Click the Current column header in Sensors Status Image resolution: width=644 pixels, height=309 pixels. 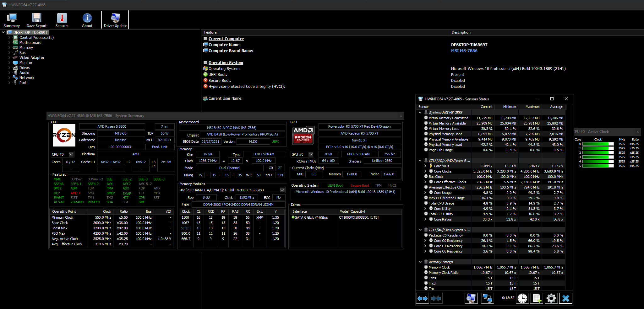pos(483,107)
